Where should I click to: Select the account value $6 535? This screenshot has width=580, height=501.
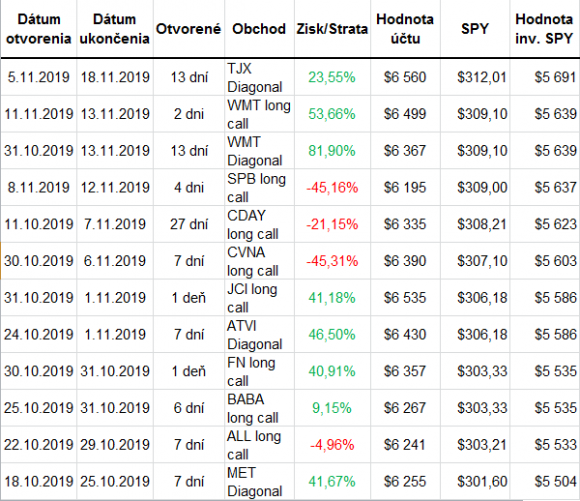[x=405, y=298]
